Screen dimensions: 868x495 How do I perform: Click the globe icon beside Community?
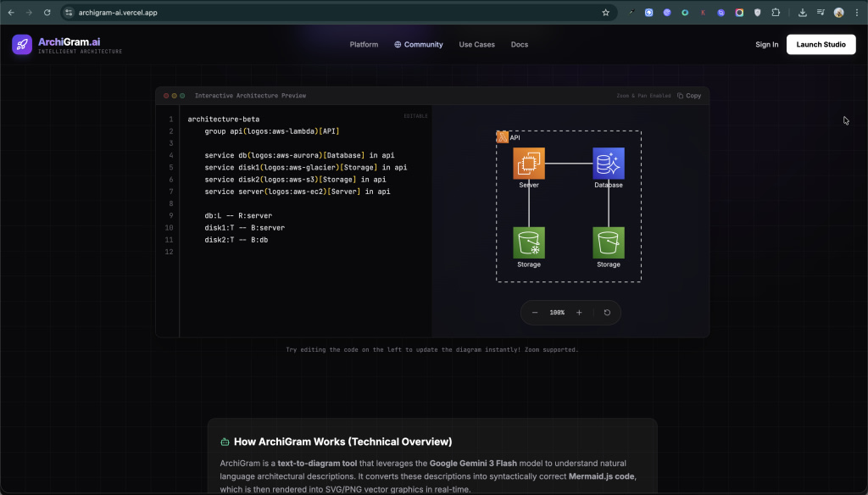coord(398,44)
